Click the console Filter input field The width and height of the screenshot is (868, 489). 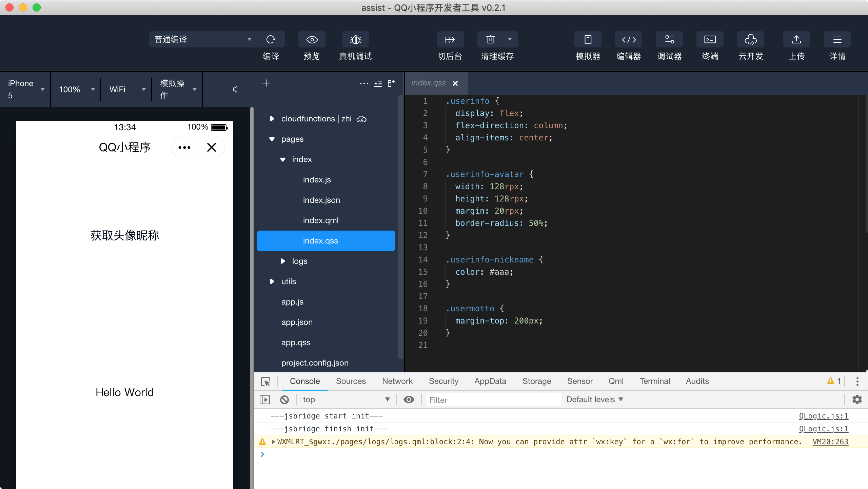coord(493,400)
